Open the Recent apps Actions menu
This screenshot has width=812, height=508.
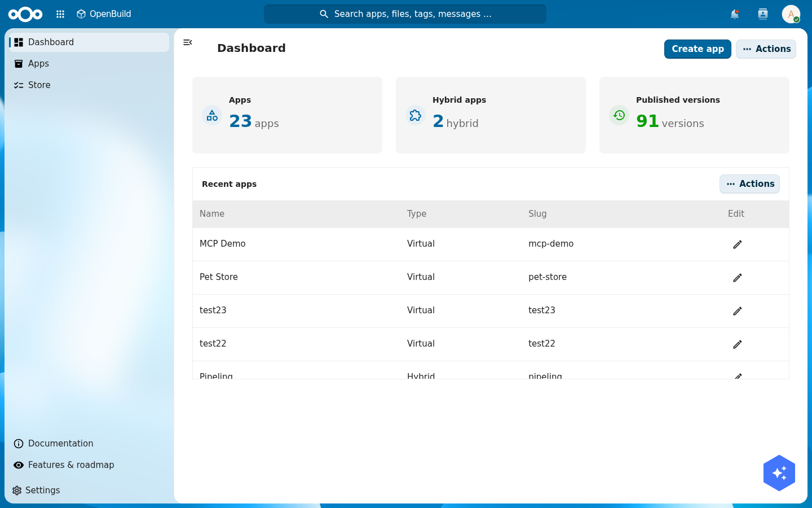pyautogui.click(x=749, y=184)
